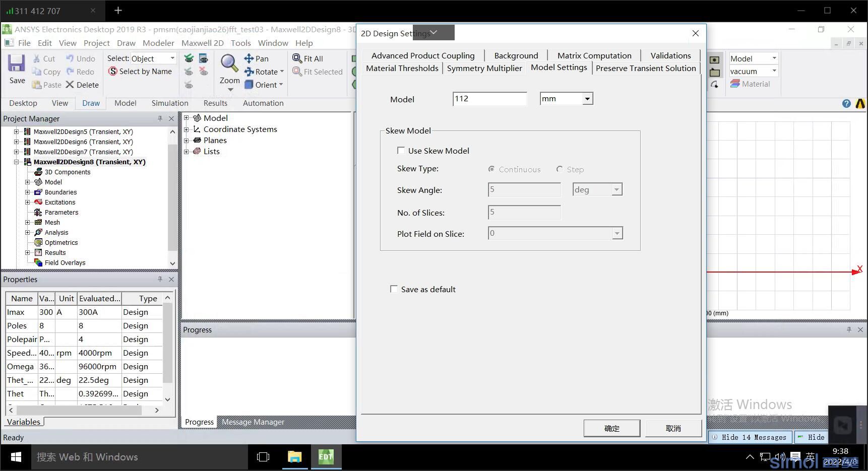Open the Zoom magnifier tool
The width and height of the screenshot is (868, 471).
229,63
